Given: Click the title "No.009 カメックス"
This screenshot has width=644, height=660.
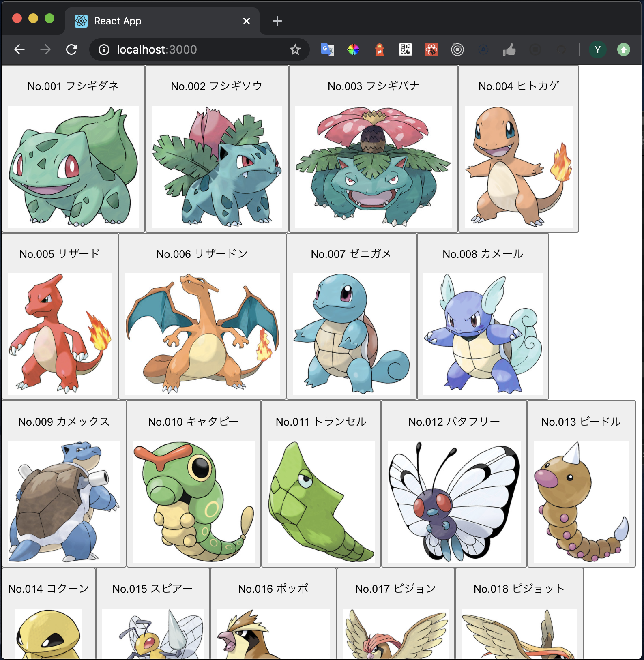Looking at the screenshot, I should pyautogui.click(x=64, y=422).
